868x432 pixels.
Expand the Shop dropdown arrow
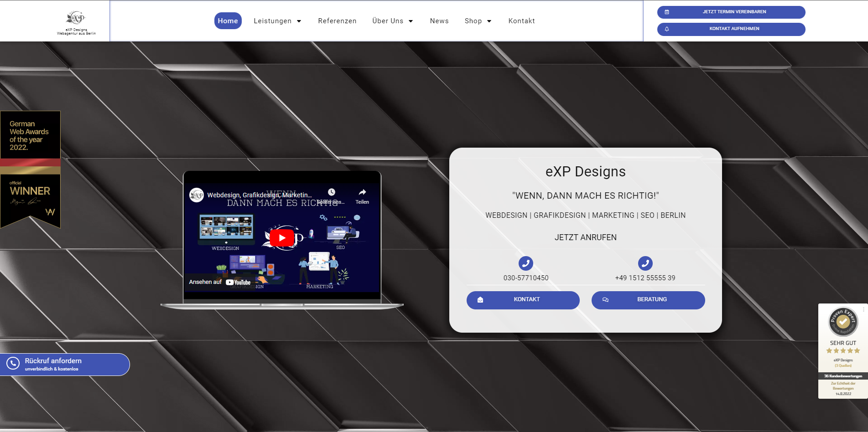(x=489, y=21)
